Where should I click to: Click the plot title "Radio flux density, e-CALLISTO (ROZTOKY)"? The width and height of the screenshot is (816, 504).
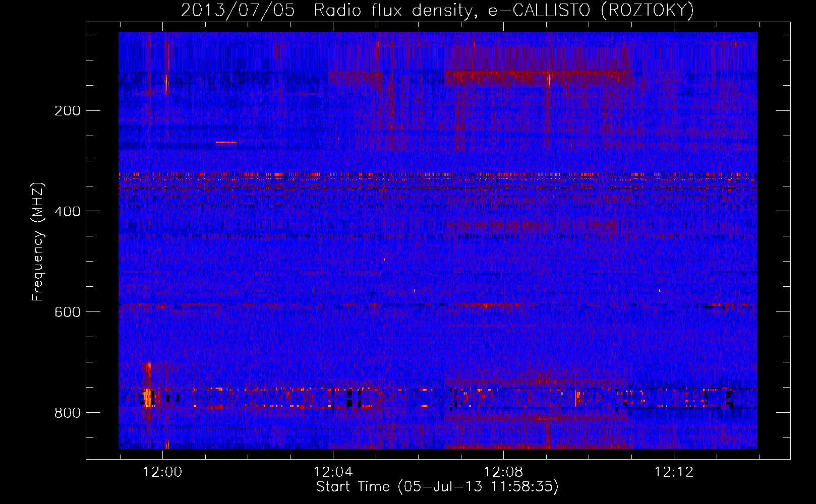pyautogui.click(x=504, y=10)
